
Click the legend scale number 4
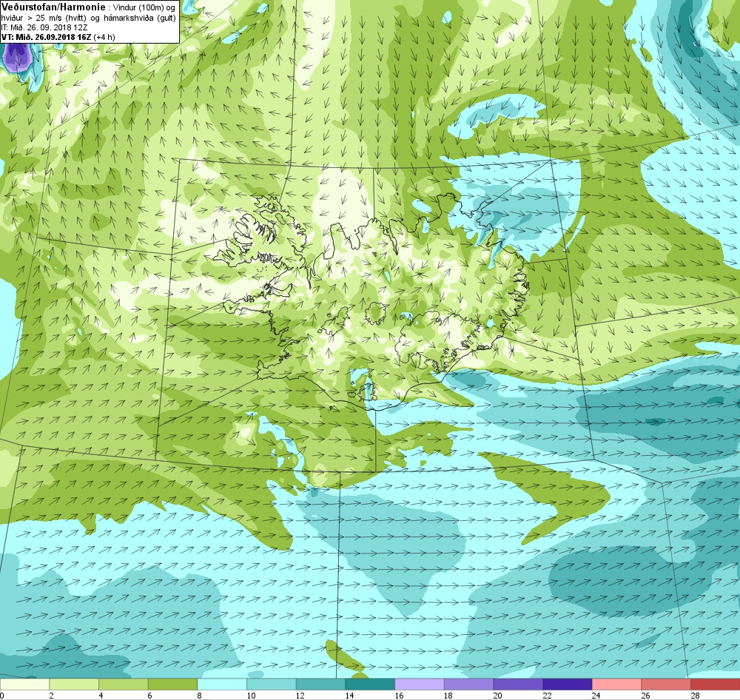(x=101, y=696)
